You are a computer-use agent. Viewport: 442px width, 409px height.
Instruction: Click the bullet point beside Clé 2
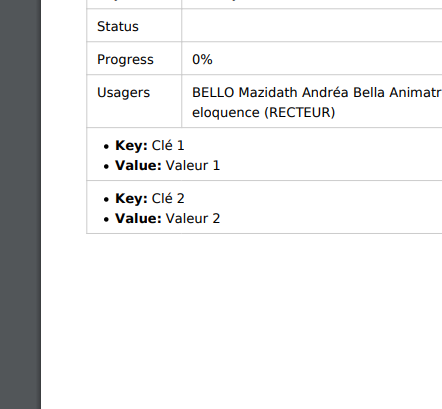click(106, 200)
